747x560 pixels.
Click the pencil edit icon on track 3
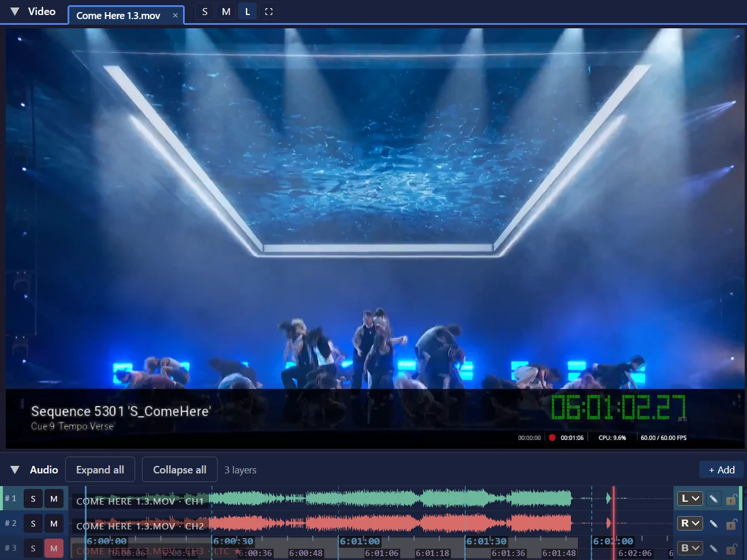[714, 548]
